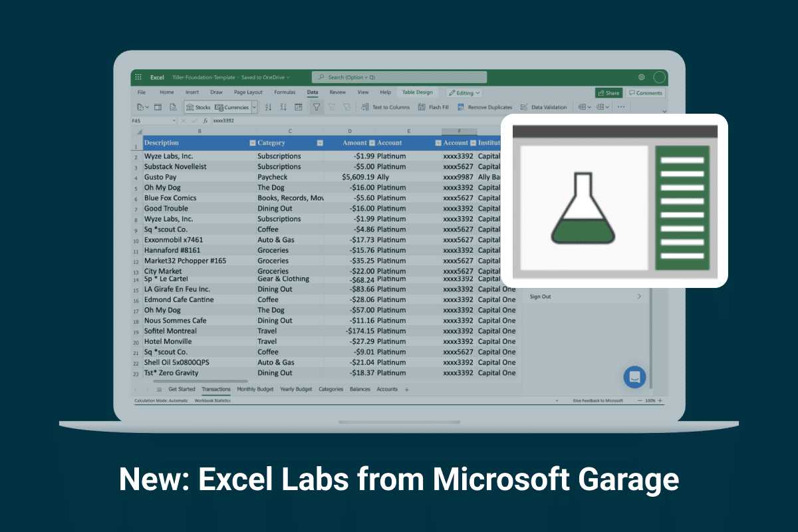Open the Name Box dropdown showing F45

point(174,121)
